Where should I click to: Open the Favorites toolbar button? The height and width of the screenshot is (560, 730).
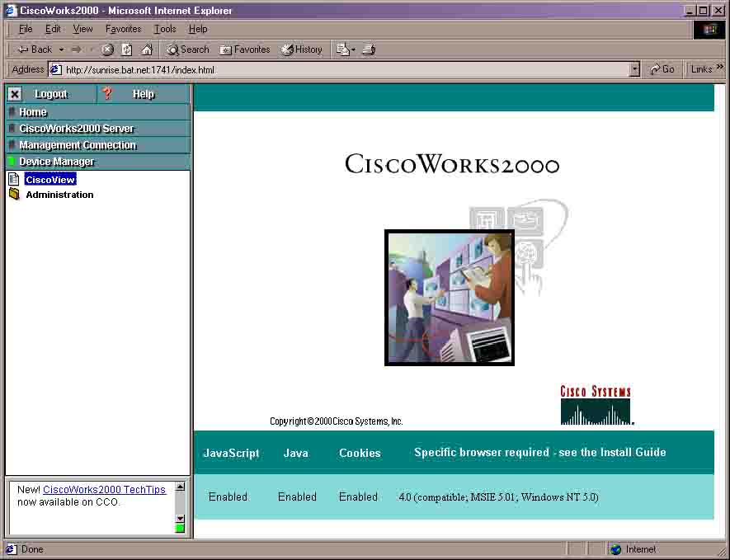[245, 49]
